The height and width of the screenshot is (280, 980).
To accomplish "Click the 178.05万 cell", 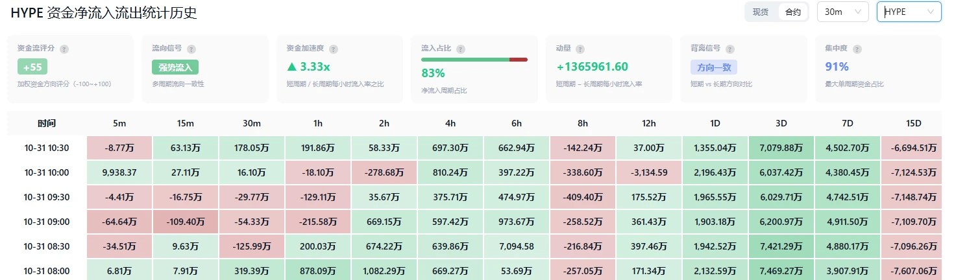I will (252, 148).
